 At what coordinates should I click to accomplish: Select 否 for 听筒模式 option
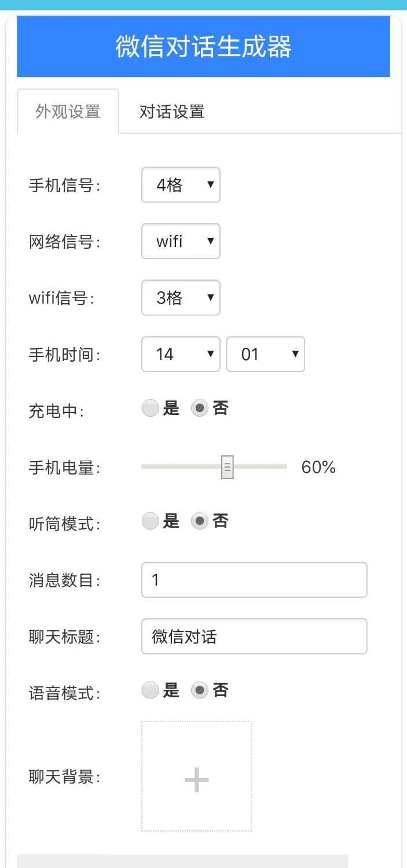click(200, 521)
